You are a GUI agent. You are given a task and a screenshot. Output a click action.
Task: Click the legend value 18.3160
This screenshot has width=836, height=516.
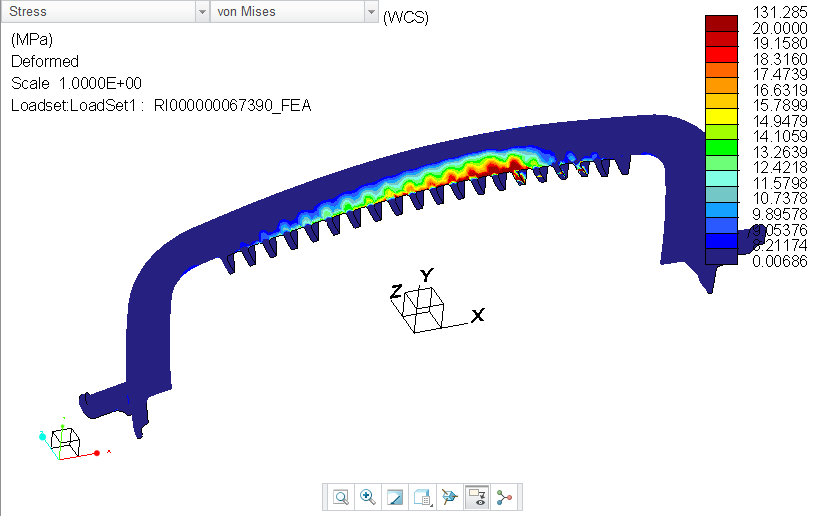tap(779, 59)
